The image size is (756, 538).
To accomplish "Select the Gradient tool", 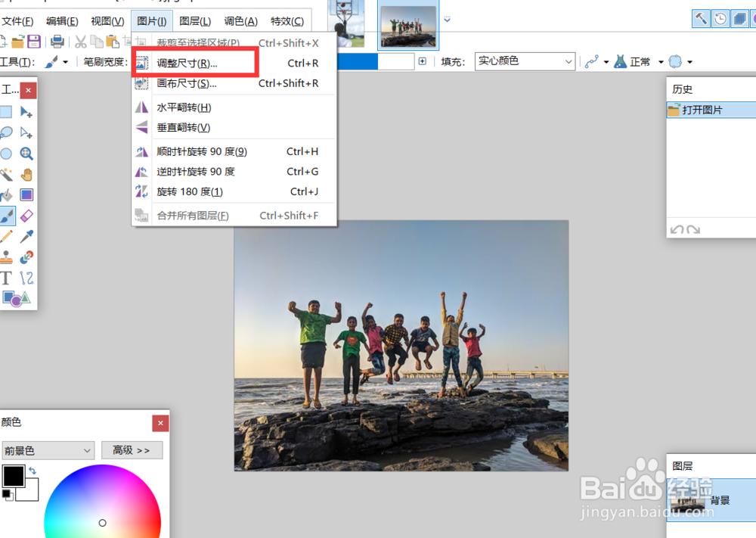I will coord(26,195).
